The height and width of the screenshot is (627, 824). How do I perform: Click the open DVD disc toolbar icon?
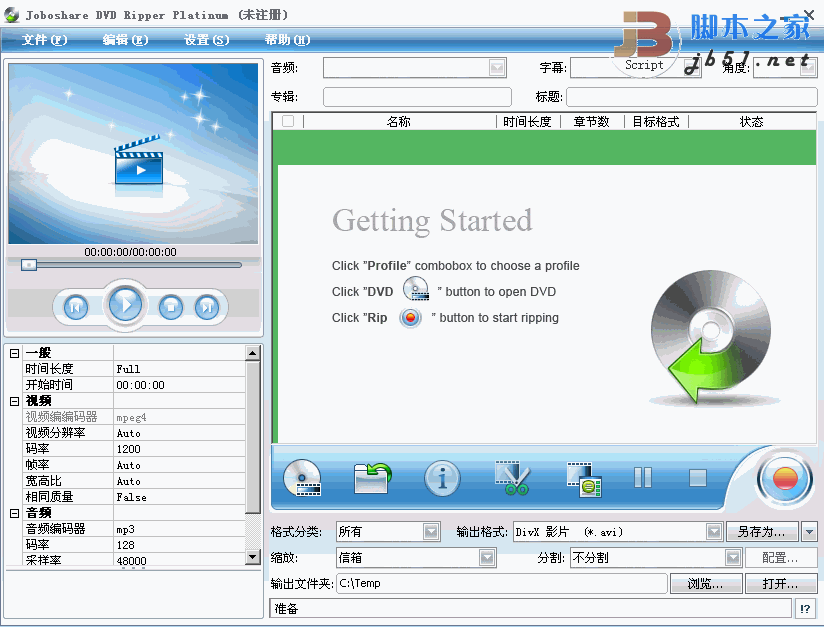(x=302, y=478)
